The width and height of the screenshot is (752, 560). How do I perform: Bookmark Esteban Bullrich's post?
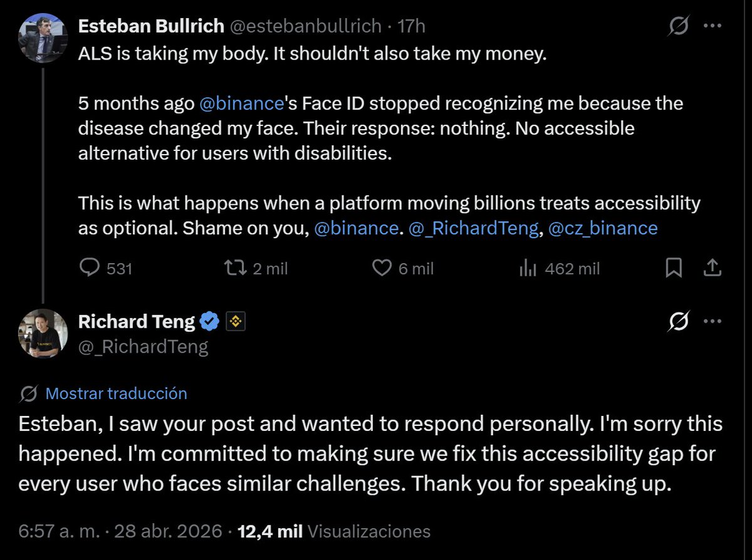click(673, 268)
